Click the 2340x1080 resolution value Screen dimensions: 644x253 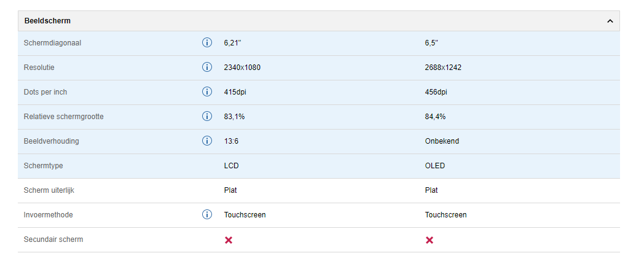pyautogui.click(x=242, y=68)
